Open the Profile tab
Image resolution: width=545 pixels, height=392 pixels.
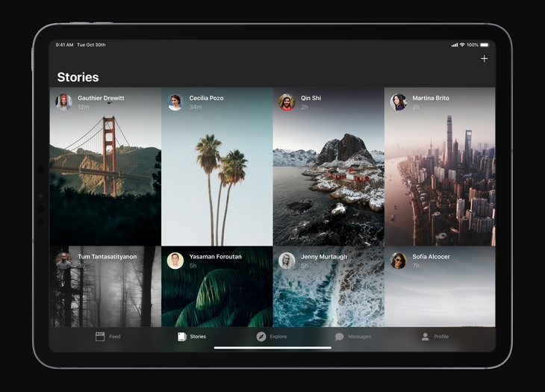pos(435,337)
